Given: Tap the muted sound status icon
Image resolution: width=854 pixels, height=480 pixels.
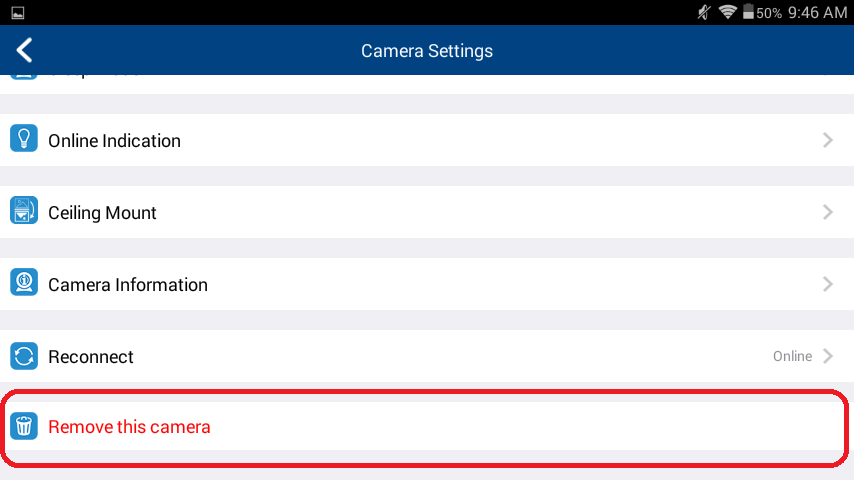Looking at the screenshot, I should (704, 12).
